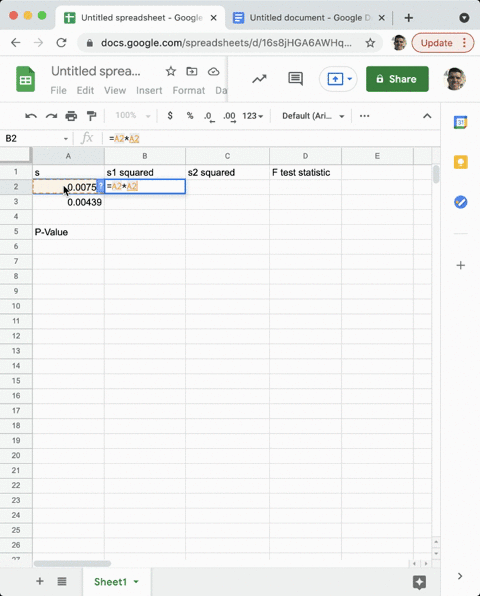
Task: Open Google Keep side panel
Action: pos(460,162)
